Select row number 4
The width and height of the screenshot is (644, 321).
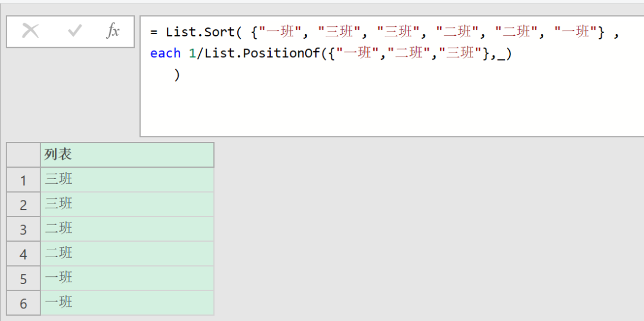pos(23,254)
